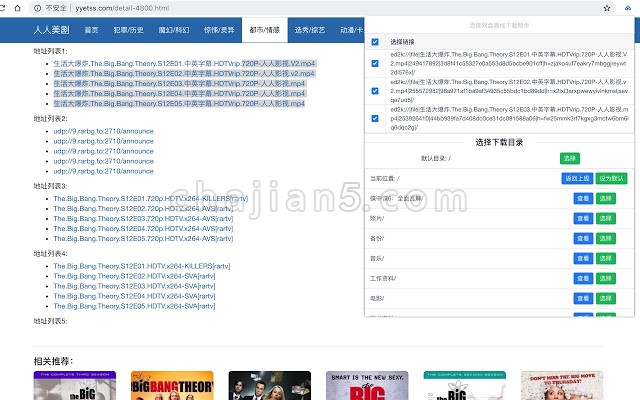Open the 犯罪/历史 category
Image resolution: width=640 pixels, height=400 pixels.
[129, 30]
